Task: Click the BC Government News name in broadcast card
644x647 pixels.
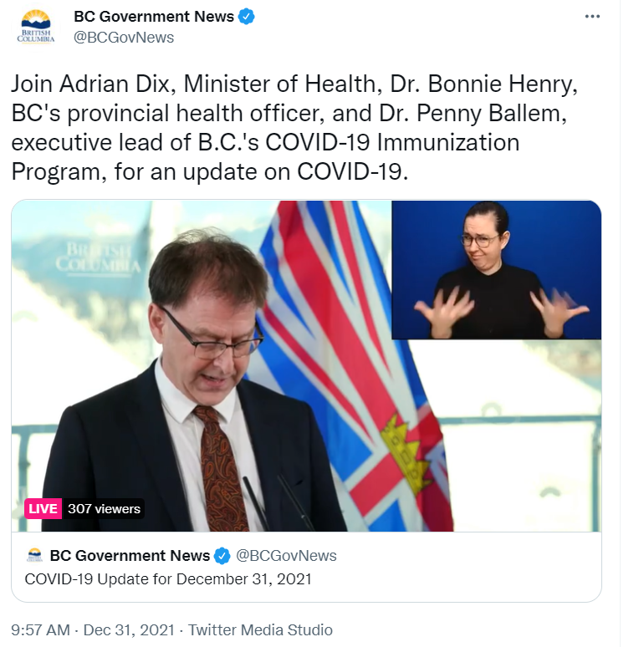Action: (130, 556)
